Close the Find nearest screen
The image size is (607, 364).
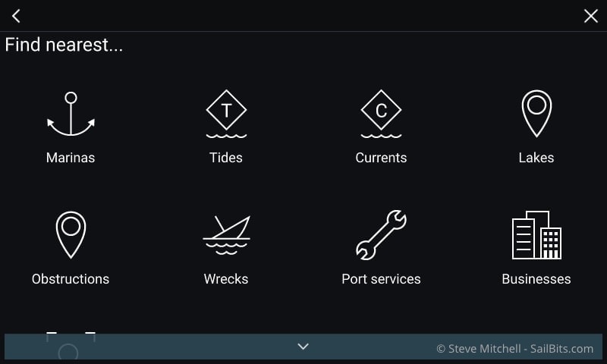591,16
